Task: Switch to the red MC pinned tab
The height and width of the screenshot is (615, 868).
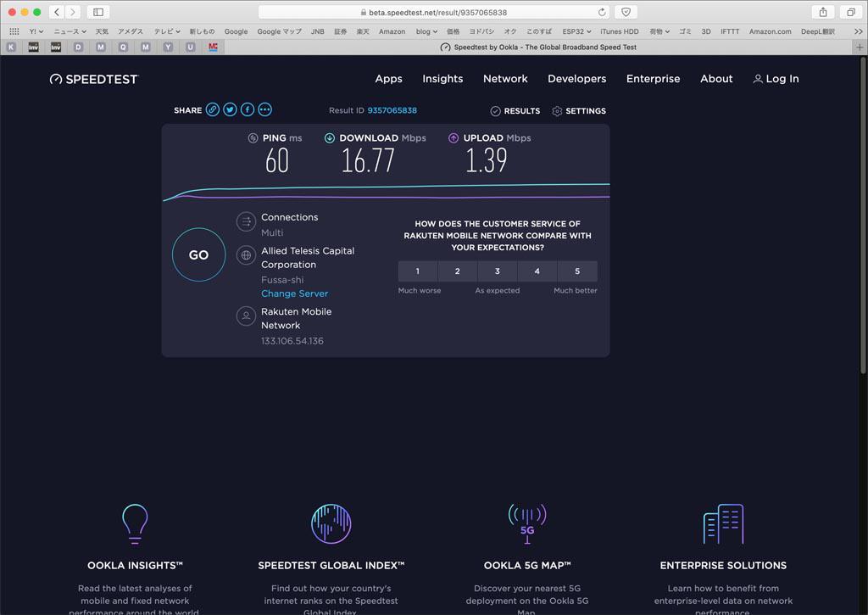Action: point(213,48)
